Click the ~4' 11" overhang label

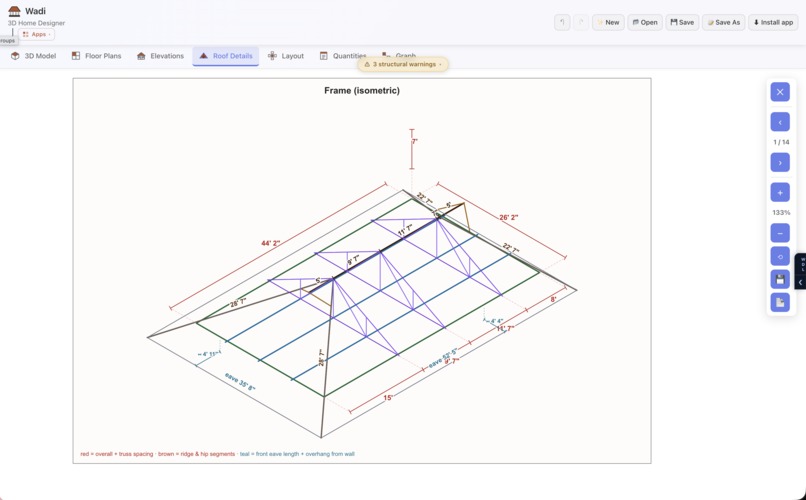click(x=209, y=354)
